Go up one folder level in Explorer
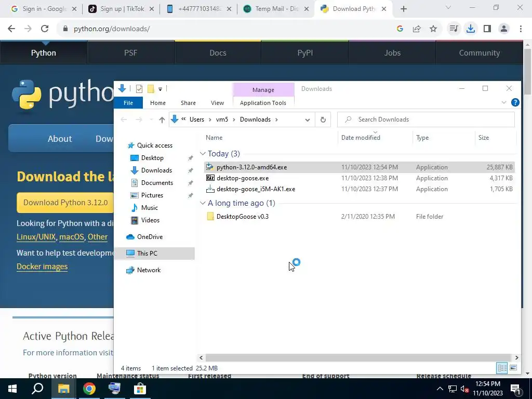Screen dimensions: 532x399 [162, 120]
